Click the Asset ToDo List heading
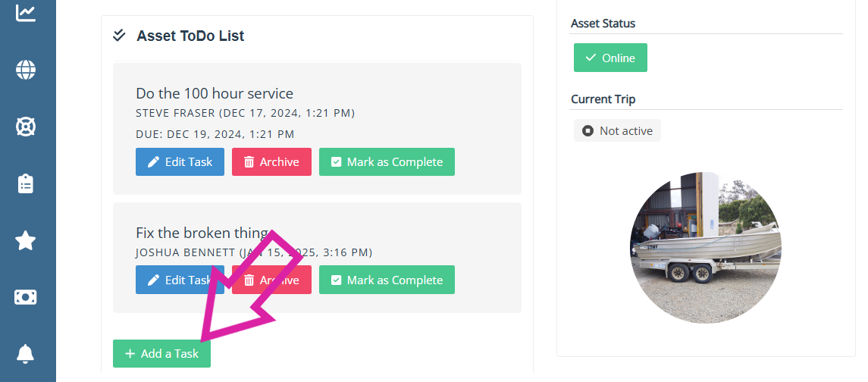Image resolution: width=868 pixels, height=382 pixels. tap(190, 36)
